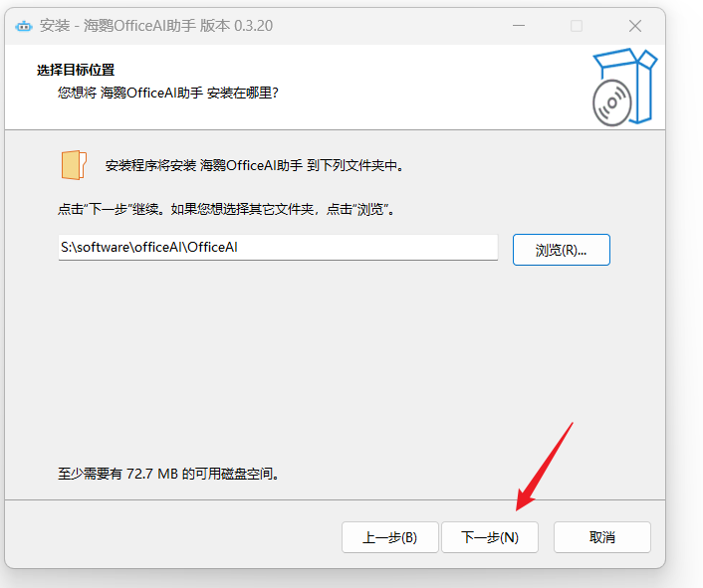Cancel installation with 取消 button
This screenshot has width=703, height=588.
point(601,537)
